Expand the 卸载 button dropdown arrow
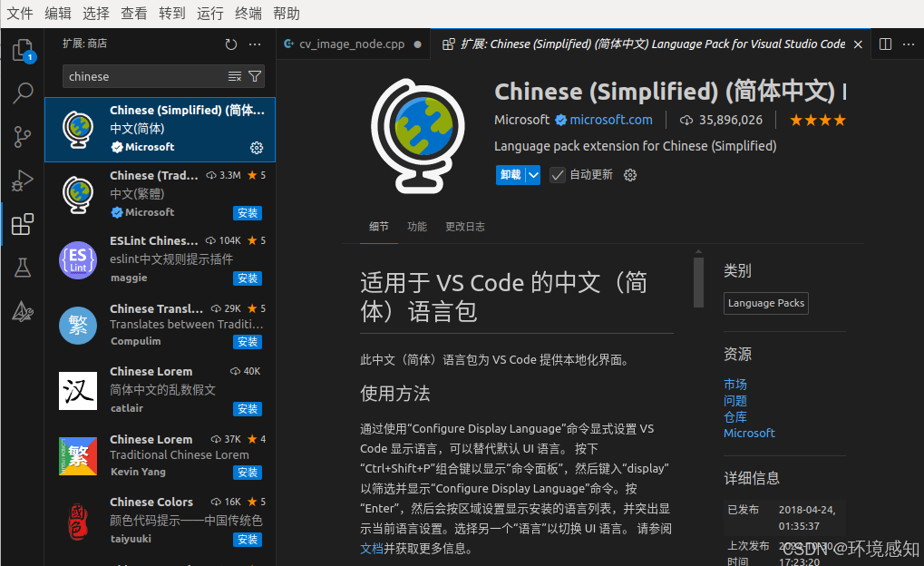This screenshot has height=566, width=924. pos(533,175)
